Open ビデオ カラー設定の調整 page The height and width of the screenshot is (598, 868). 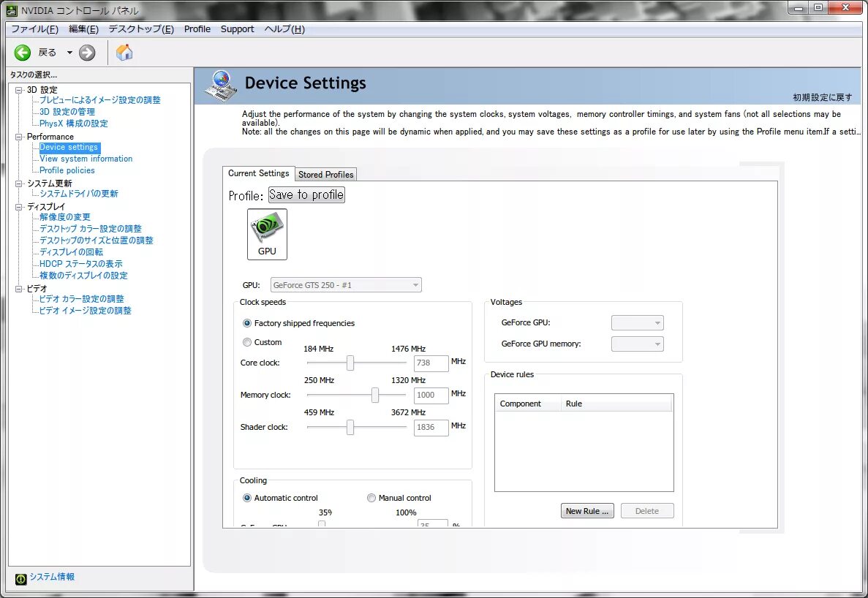pos(82,299)
